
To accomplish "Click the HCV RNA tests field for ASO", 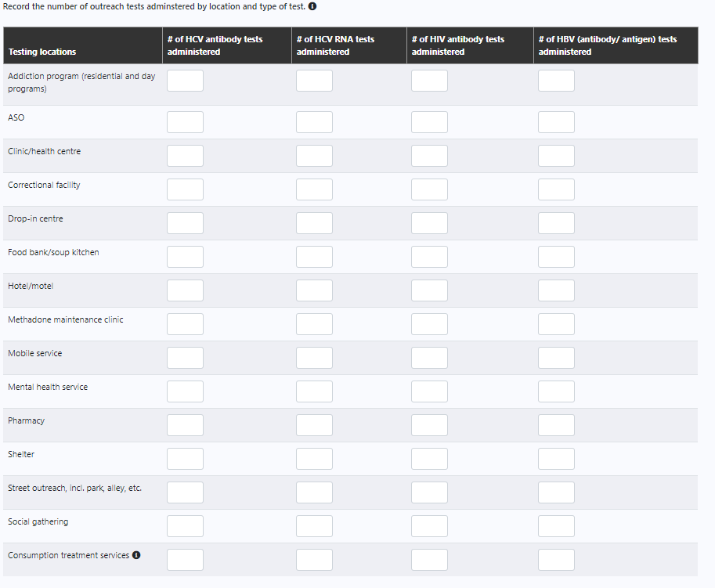I will (314, 121).
